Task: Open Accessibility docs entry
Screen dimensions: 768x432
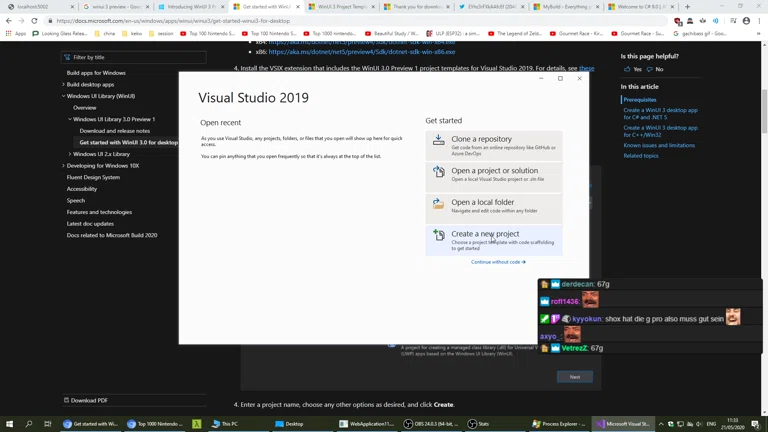Action: (82, 189)
